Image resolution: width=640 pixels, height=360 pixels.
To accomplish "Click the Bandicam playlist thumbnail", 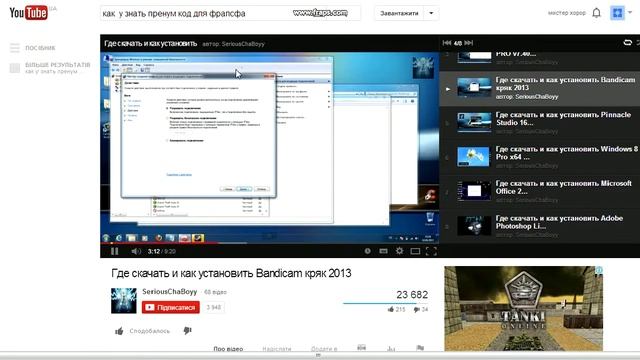I will click(473, 87).
